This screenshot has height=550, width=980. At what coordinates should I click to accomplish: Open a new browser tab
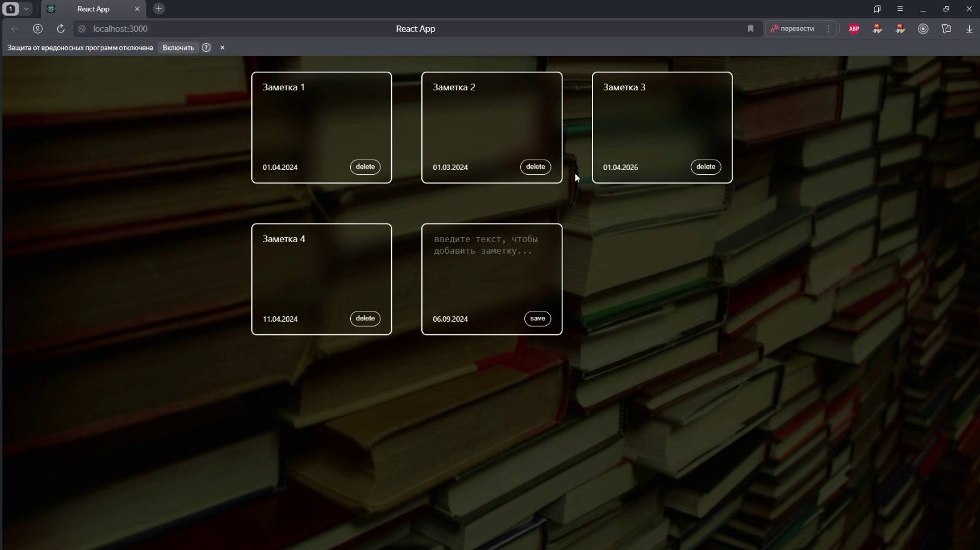pyautogui.click(x=159, y=9)
